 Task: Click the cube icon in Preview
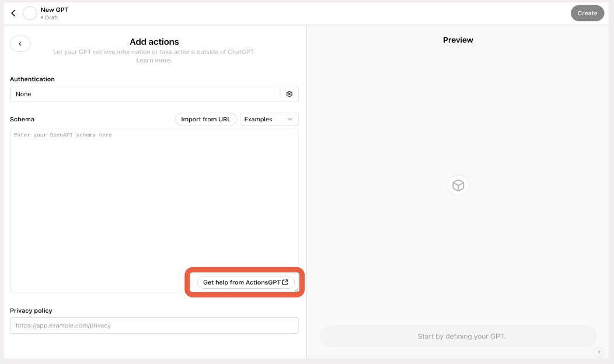point(458,185)
